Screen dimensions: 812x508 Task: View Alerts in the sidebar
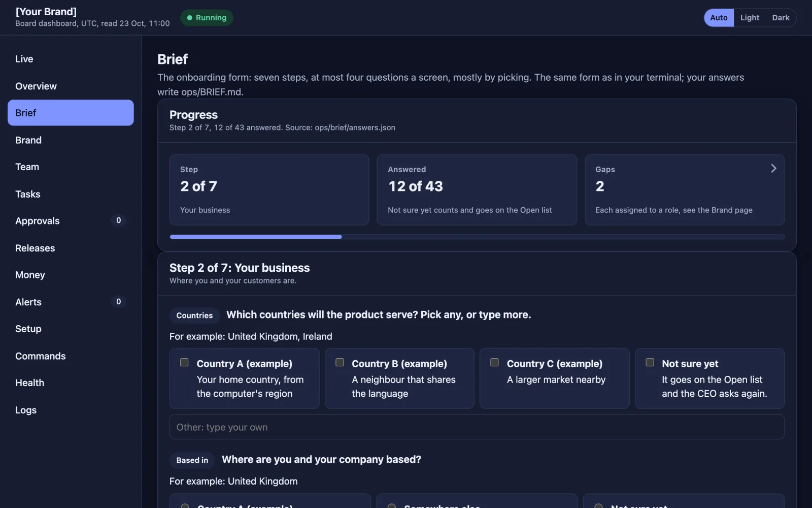click(71, 302)
